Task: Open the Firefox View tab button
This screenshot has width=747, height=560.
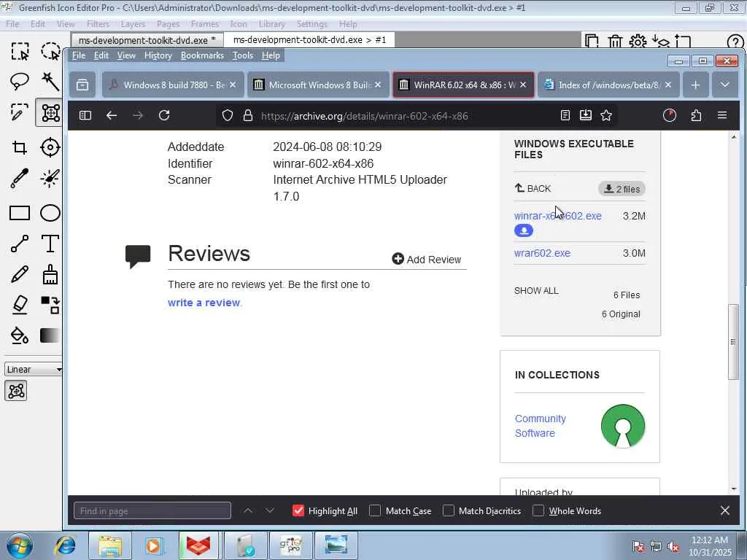Action: [x=82, y=85]
